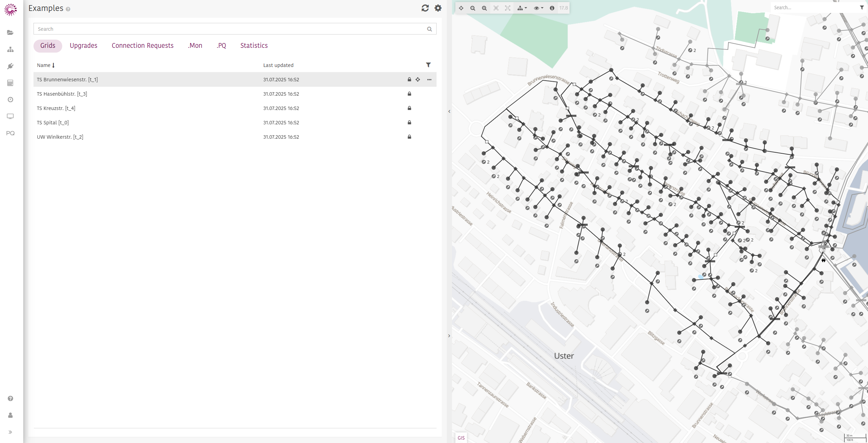Image resolution: width=868 pixels, height=443 pixels.
Task: Toggle GIS mode at map bottom
Action: (x=461, y=438)
